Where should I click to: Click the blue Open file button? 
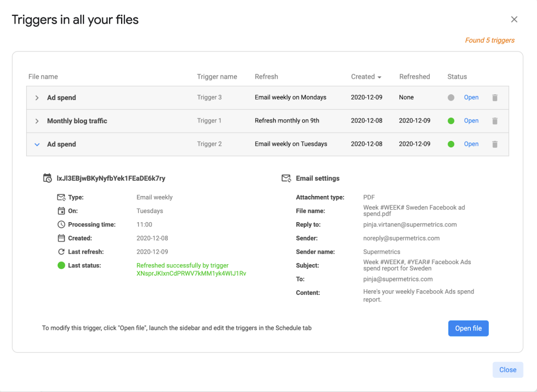tap(468, 329)
